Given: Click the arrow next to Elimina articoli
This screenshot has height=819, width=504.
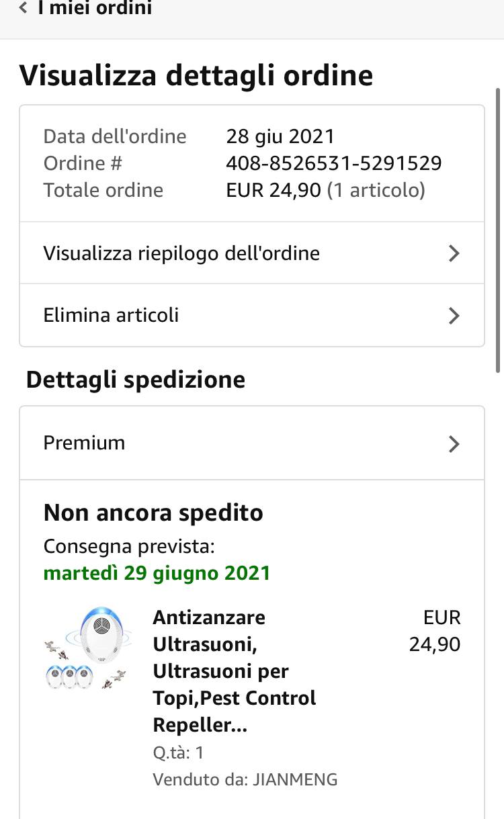Looking at the screenshot, I should [x=454, y=316].
